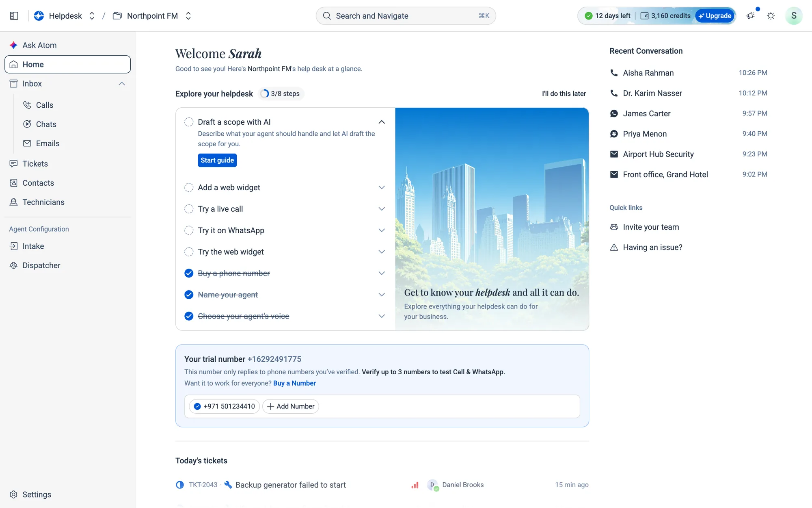This screenshot has height=508, width=812.
Task: Toggle the sidebar panel icon
Action: (x=14, y=16)
